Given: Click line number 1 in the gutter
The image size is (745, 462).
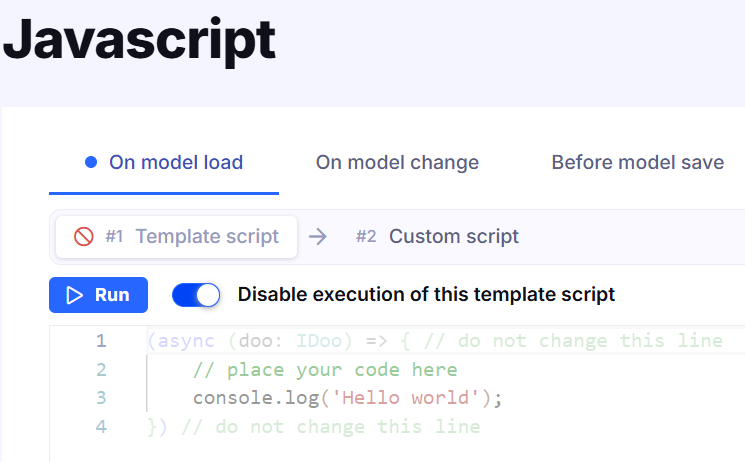Looking at the screenshot, I should [101, 341].
